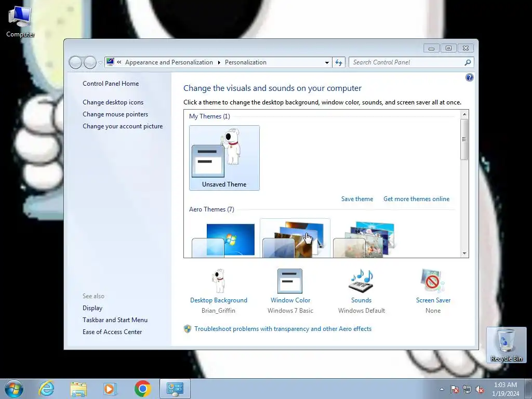Select the Windows 7 Aero theme
The image size is (532, 399).
coord(224,239)
